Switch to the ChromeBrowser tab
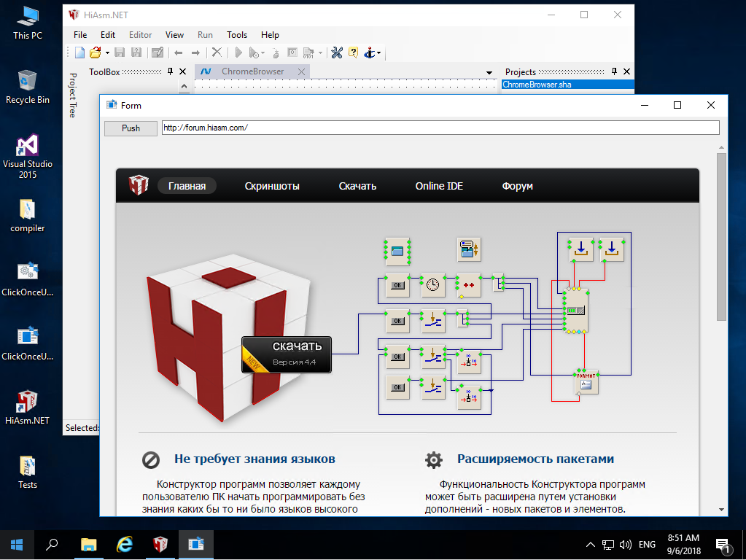Screen dimensions: 746x560 point(252,71)
